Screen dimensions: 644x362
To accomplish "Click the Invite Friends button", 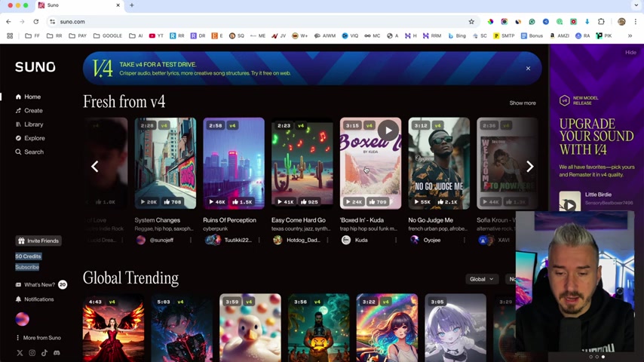I will 38,241.
